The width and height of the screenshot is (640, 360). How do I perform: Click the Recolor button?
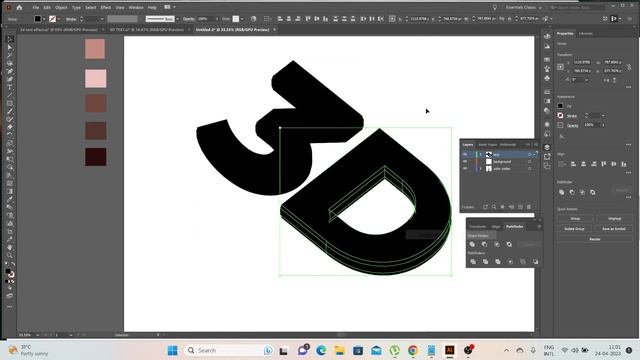(x=595, y=239)
